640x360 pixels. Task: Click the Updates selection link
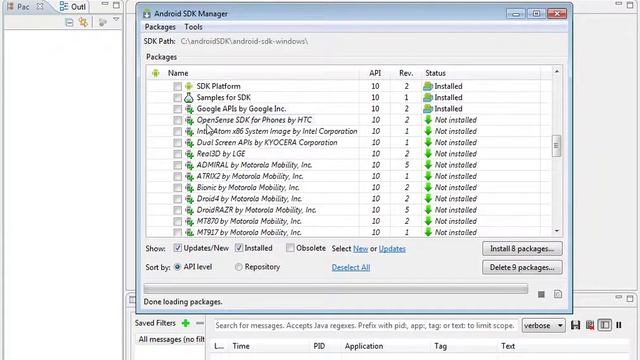392,249
